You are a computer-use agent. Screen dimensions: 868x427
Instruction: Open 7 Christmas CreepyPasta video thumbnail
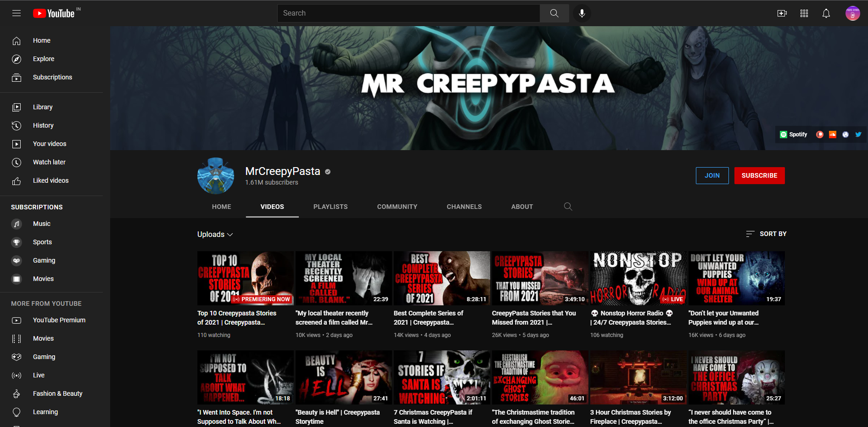pyautogui.click(x=442, y=377)
